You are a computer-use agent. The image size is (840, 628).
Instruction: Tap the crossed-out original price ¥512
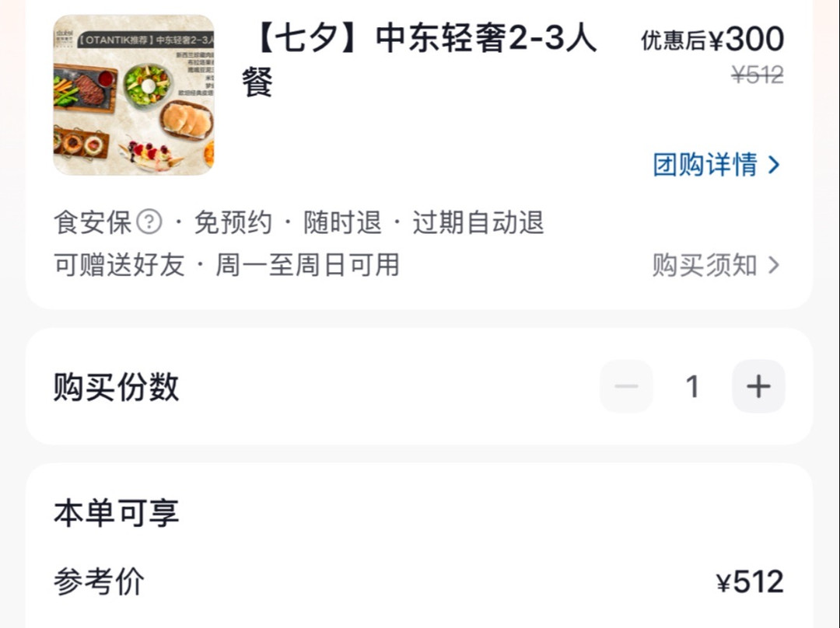coord(758,75)
